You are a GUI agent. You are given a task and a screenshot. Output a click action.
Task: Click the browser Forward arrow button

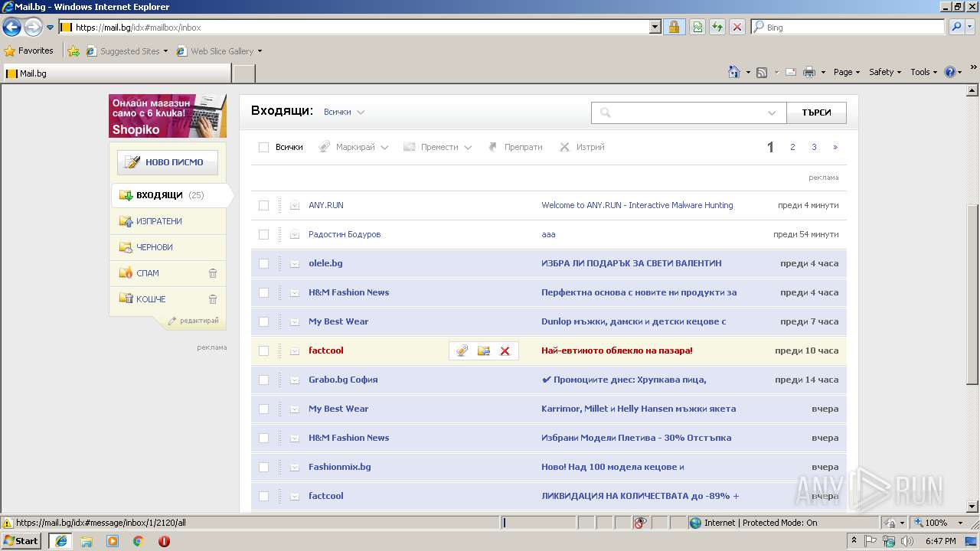(33, 27)
